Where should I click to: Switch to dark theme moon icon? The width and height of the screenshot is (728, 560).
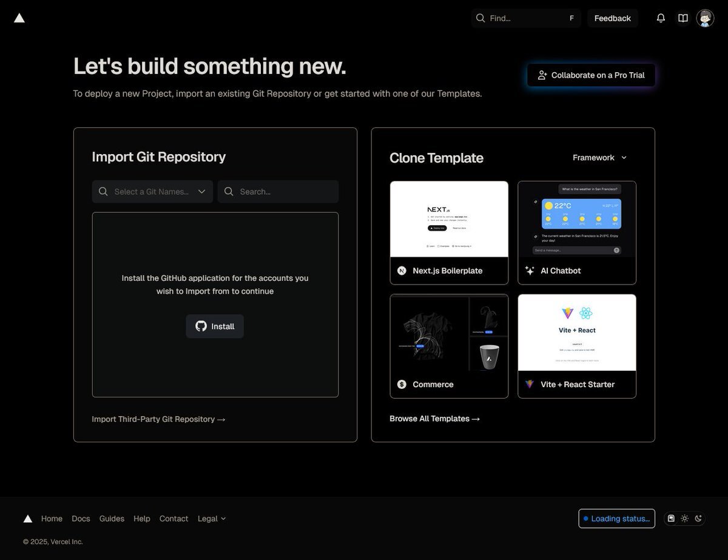coord(698,518)
